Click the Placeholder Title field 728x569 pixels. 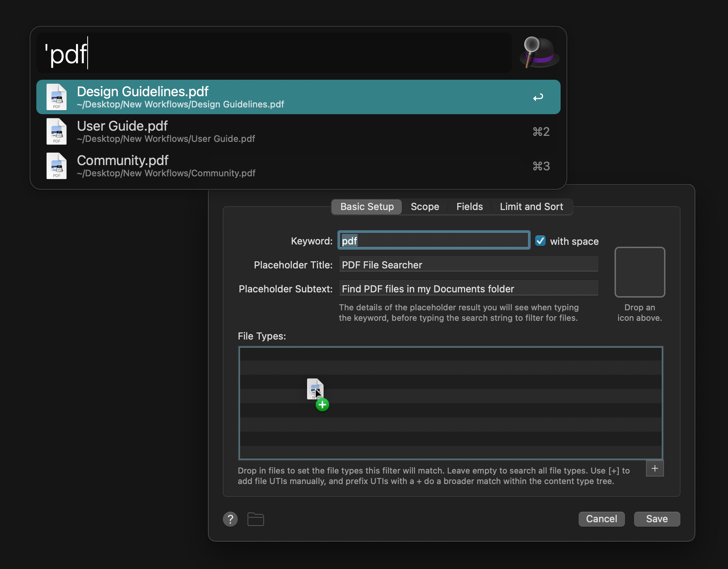[468, 264]
